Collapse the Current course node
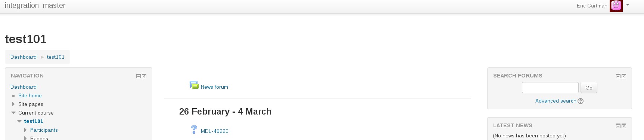This screenshot has width=644, height=140. pyautogui.click(x=13, y=113)
